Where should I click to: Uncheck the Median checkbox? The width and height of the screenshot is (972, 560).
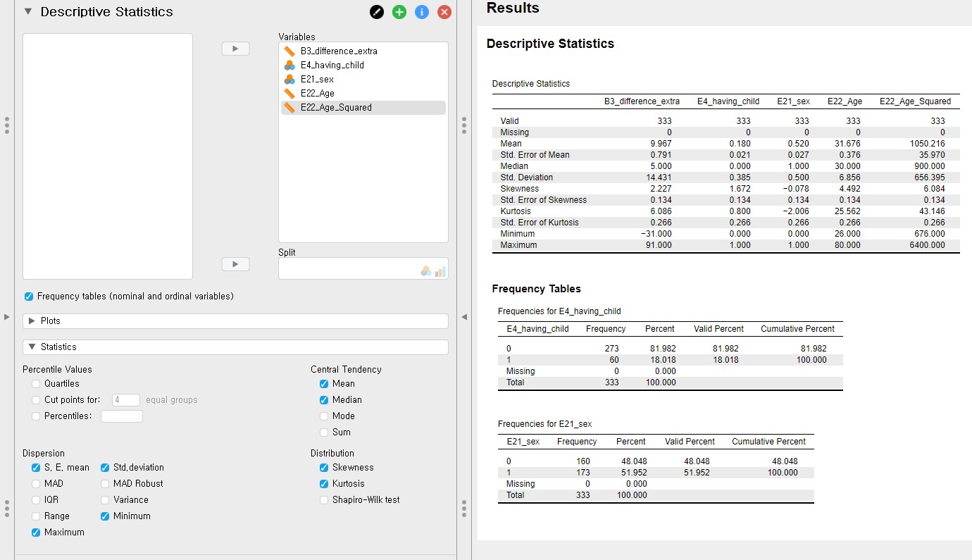coord(324,400)
